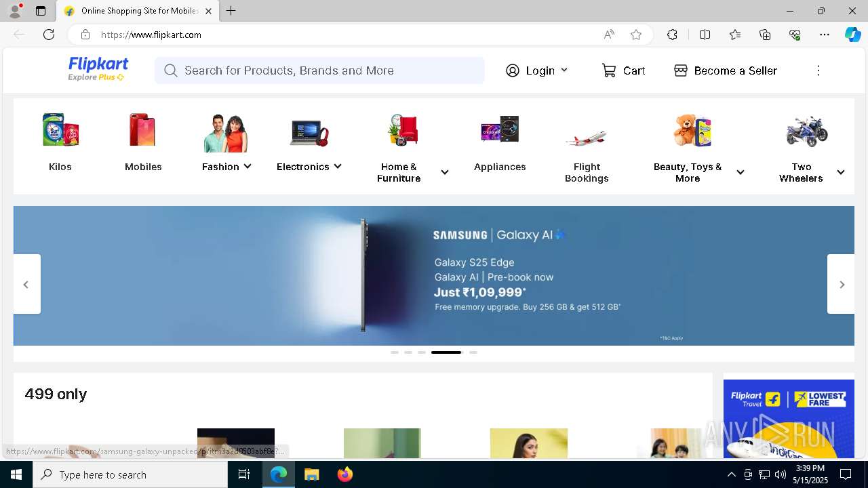
Task: Click the Cart text link
Action: pos(634,70)
